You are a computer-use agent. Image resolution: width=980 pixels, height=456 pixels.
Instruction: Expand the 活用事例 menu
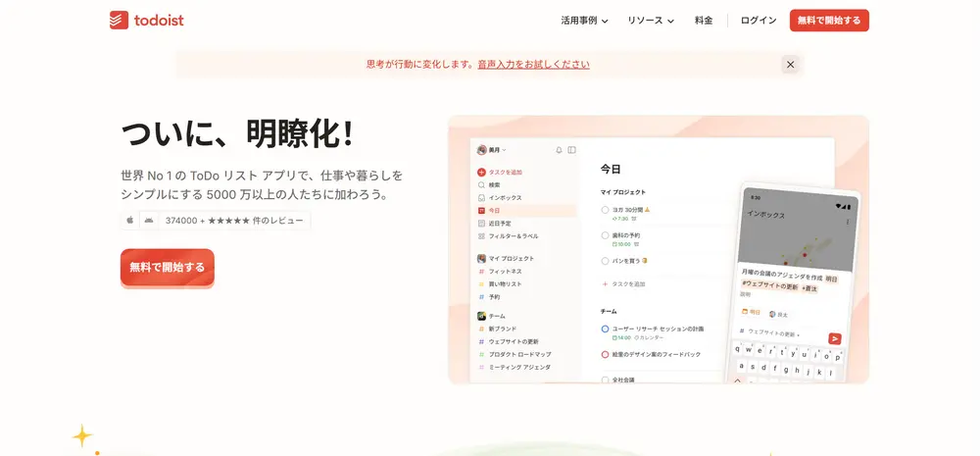tap(584, 21)
